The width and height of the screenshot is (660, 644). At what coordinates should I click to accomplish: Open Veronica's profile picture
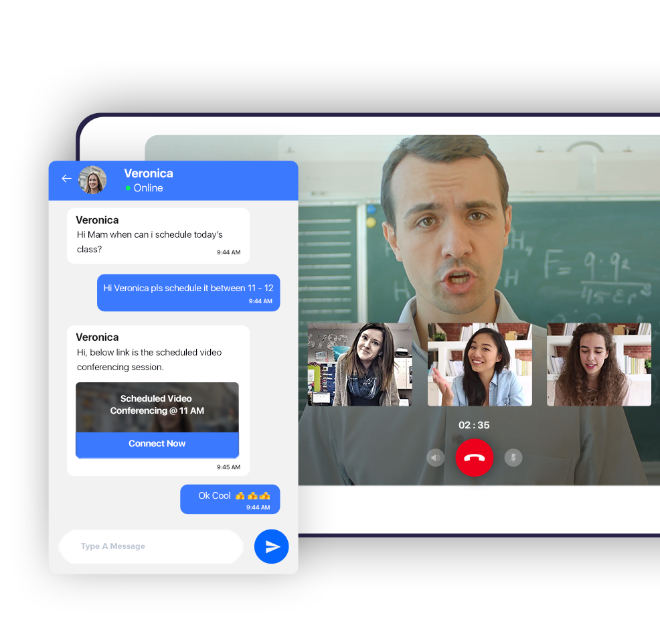click(93, 179)
